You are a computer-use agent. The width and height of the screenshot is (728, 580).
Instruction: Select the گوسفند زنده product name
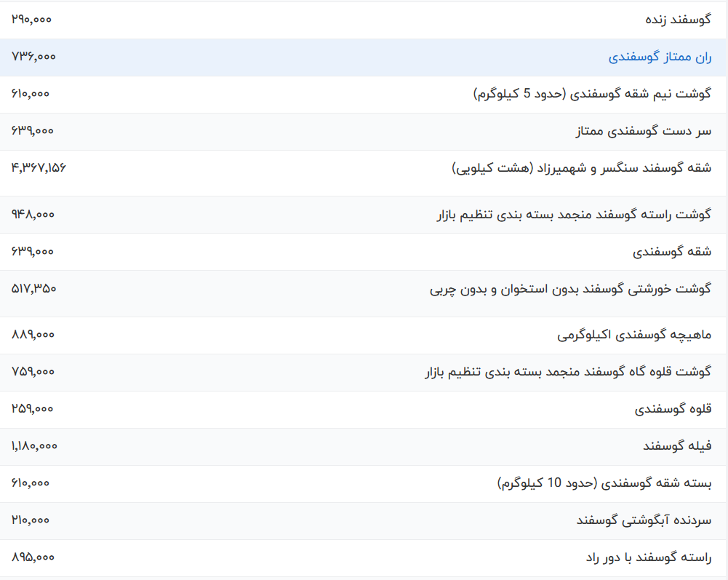point(678,20)
